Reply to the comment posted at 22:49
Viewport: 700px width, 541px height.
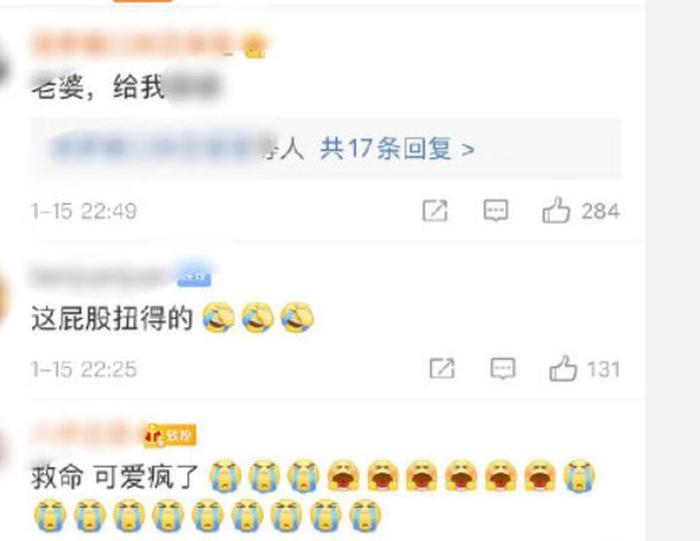point(496,210)
